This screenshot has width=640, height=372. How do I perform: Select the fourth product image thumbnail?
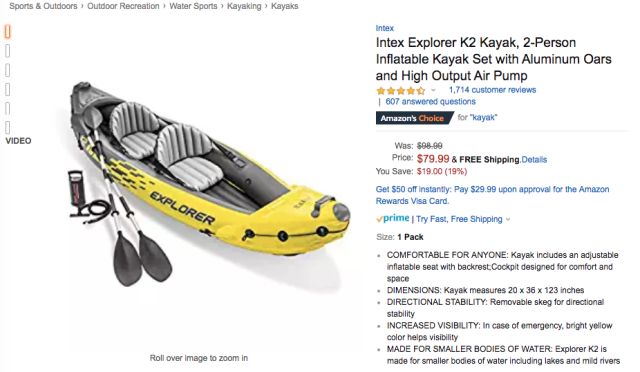tap(7, 89)
